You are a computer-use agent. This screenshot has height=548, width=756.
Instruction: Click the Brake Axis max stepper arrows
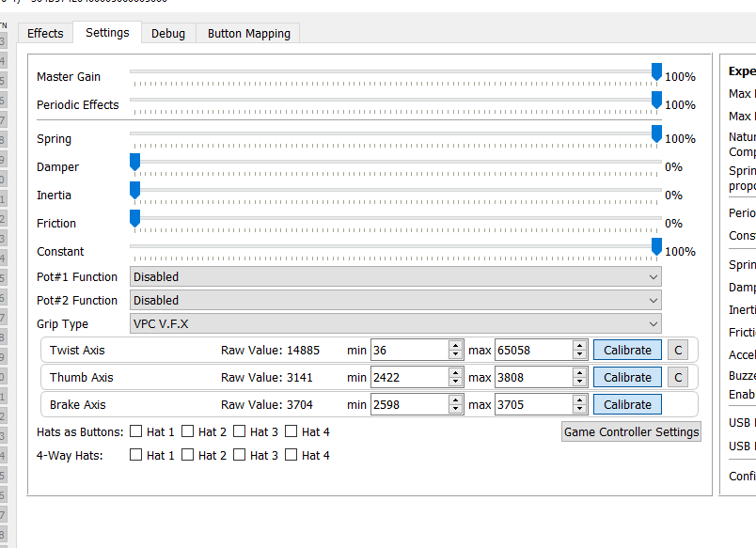coord(580,405)
